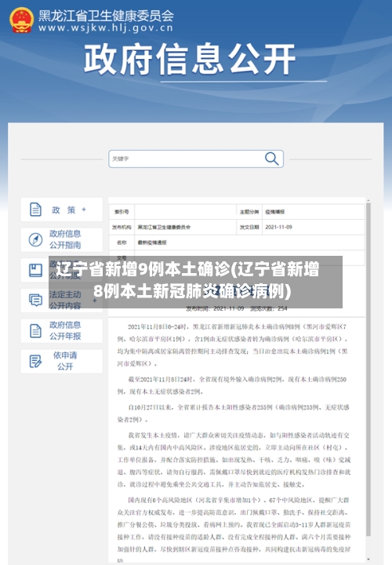Click the chat icon for 法定主动公开内容
392x565 pixels.
click(35, 300)
